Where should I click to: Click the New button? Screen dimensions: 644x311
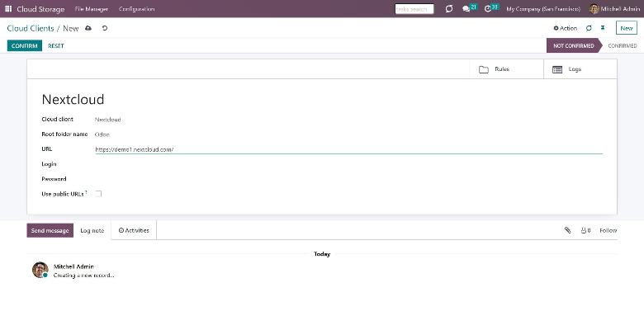coord(627,28)
